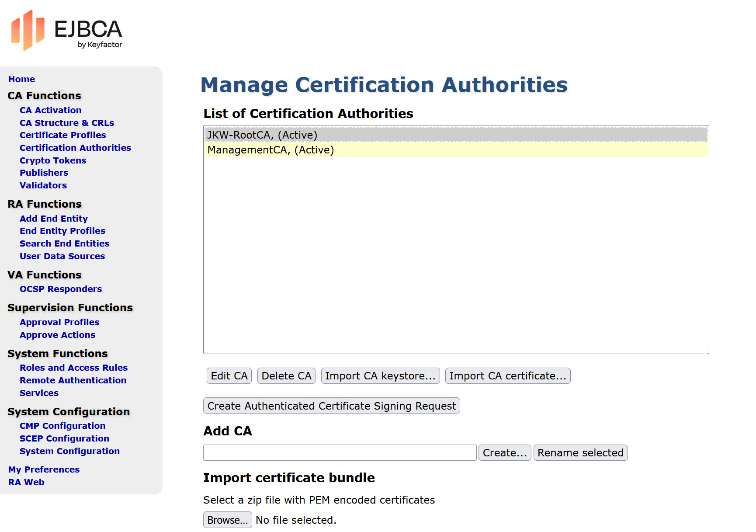Go to OCSP Responders
Image resolution: width=756 pixels, height=532 pixels.
(x=61, y=289)
